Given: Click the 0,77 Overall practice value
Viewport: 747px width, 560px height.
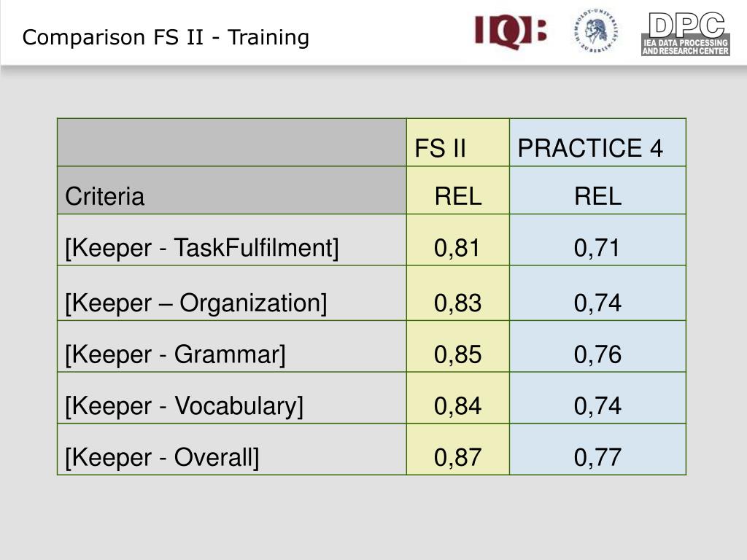Looking at the screenshot, I should pos(597,449).
